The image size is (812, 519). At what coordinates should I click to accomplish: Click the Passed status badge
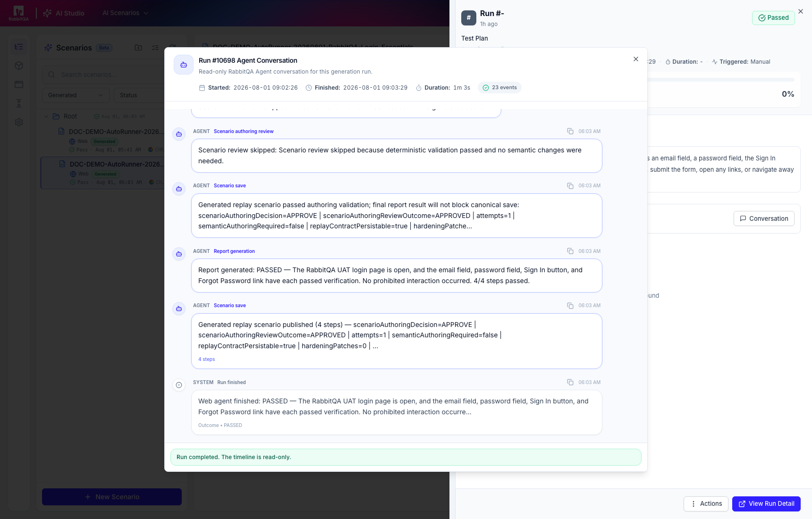tap(773, 18)
